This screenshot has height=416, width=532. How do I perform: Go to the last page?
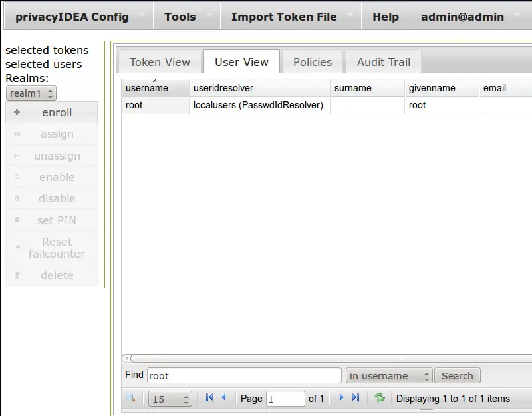[x=356, y=397]
